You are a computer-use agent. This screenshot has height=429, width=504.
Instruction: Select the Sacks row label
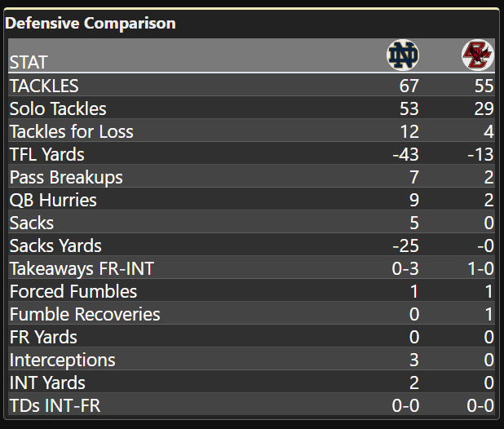point(32,223)
